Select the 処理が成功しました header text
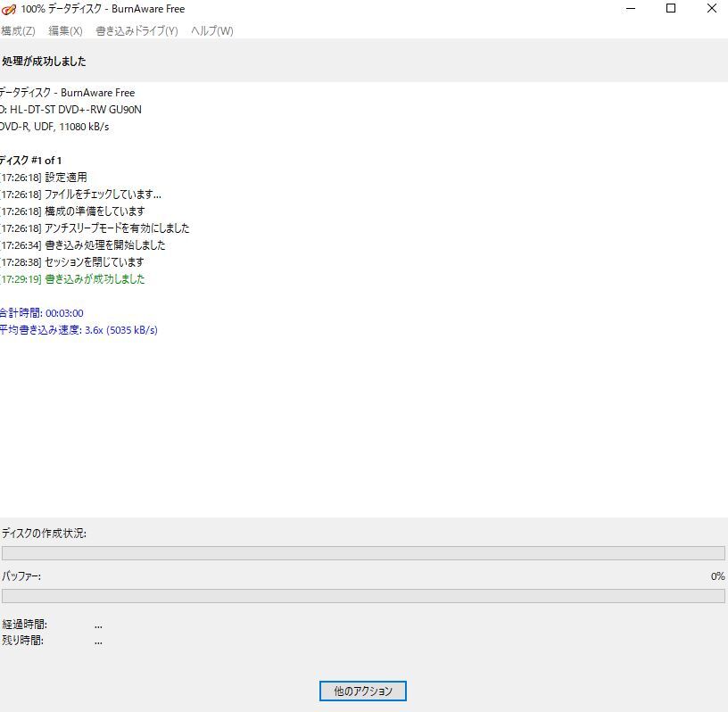Image resolution: width=728 pixels, height=712 pixels. point(44,62)
